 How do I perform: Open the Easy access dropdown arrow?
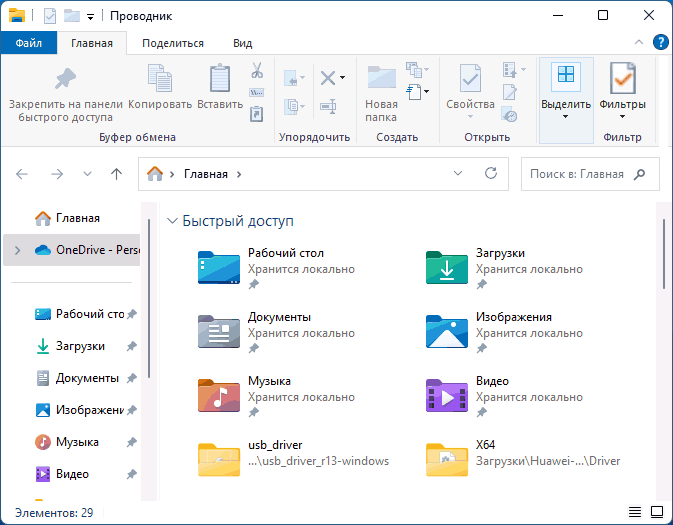(427, 91)
